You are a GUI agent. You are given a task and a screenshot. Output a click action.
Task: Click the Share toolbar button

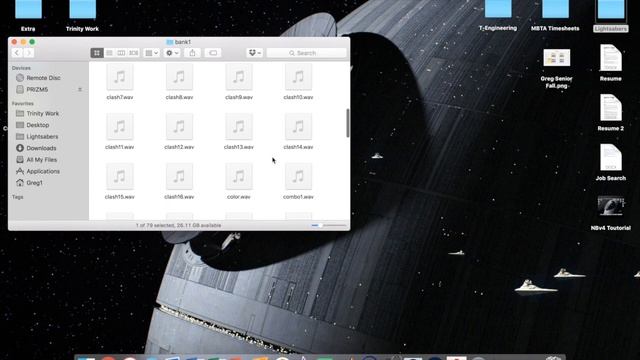(192, 53)
